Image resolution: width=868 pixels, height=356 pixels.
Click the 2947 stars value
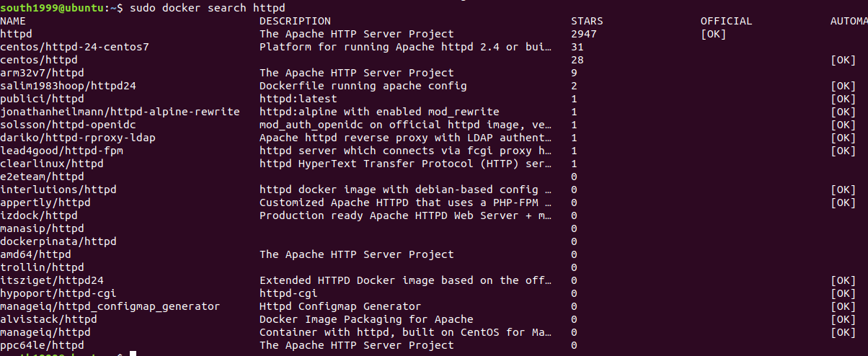coord(583,34)
